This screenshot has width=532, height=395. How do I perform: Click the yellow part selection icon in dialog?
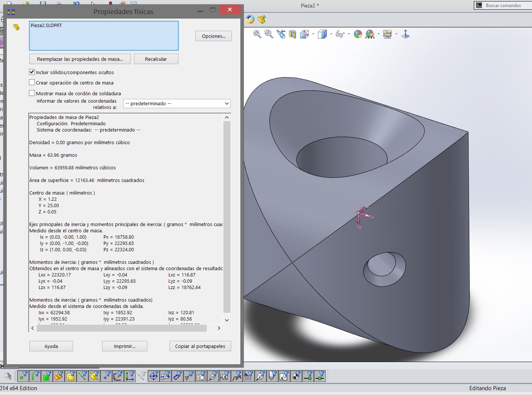tap(16, 27)
